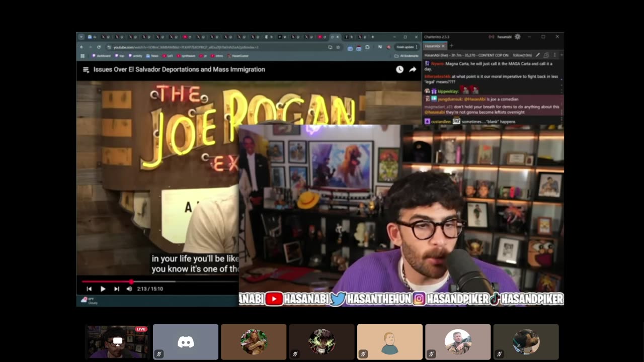Click muted mic icon on Discord logo tile

click(x=159, y=354)
